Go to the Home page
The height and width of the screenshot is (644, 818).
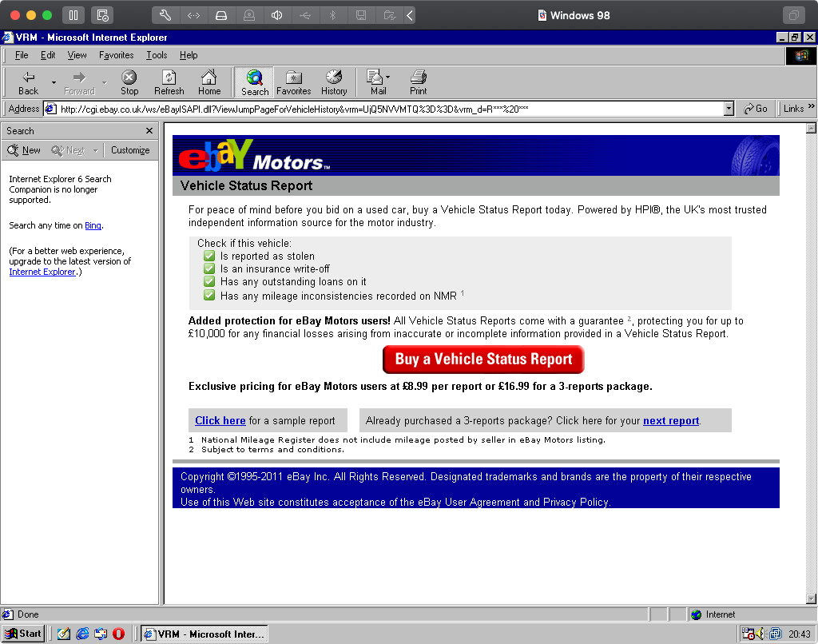[x=209, y=83]
